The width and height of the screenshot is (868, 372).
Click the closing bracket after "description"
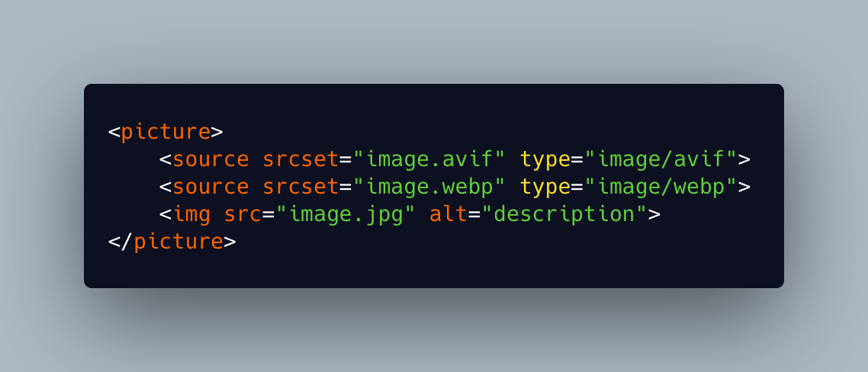[x=654, y=215]
